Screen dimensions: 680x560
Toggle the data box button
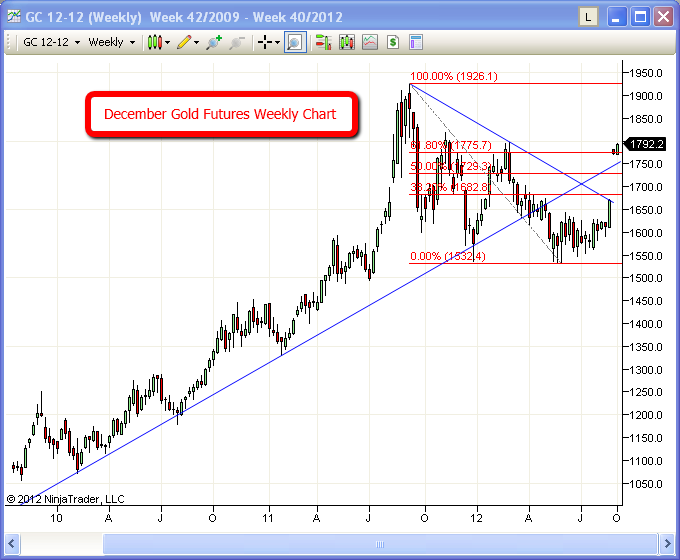294,42
